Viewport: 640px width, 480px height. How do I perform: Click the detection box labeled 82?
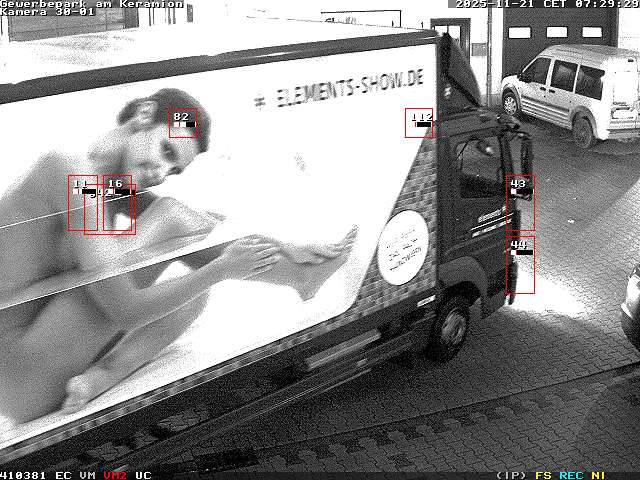click(183, 123)
